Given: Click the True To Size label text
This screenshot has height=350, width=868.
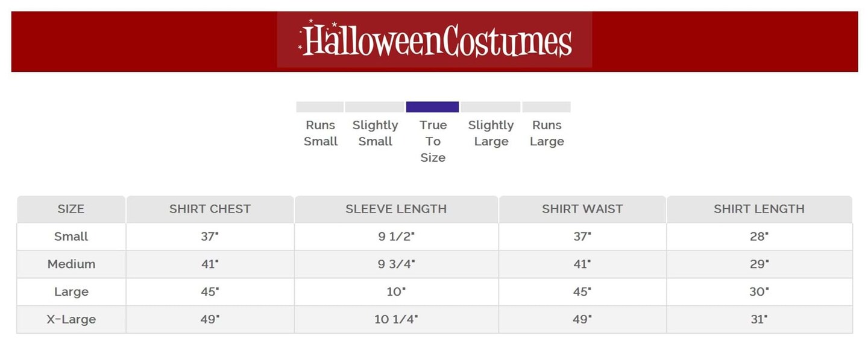Looking at the screenshot, I should click(433, 141).
